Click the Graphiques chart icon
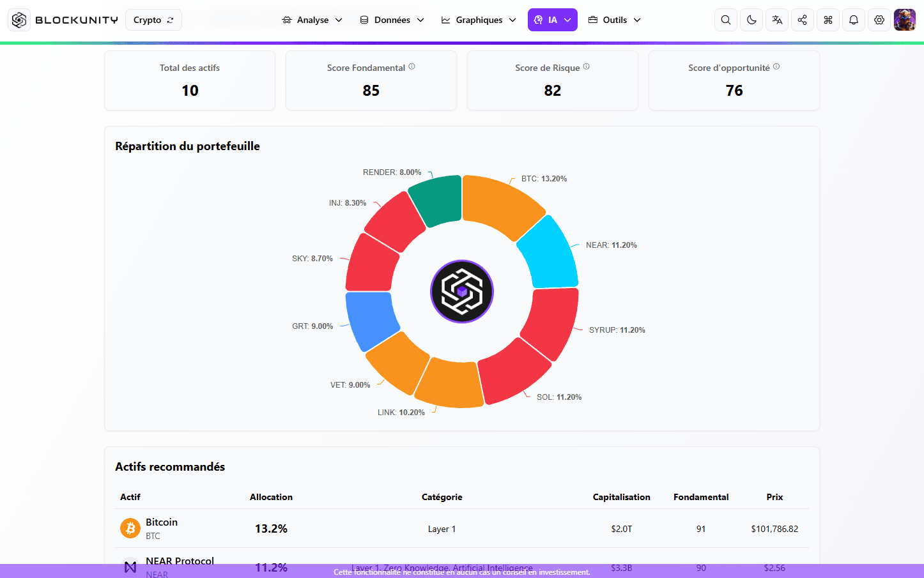 tap(446, 20)
